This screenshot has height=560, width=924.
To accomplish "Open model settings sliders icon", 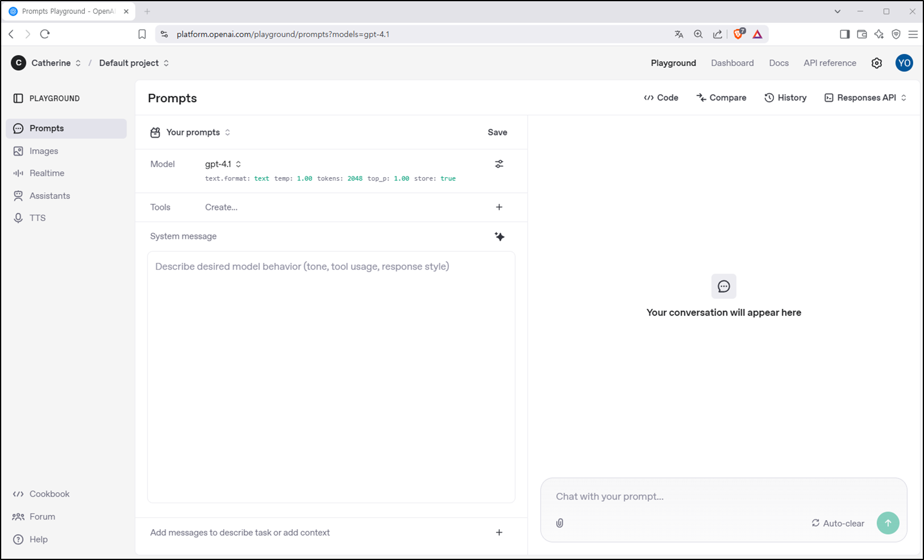I will point(499,164).
